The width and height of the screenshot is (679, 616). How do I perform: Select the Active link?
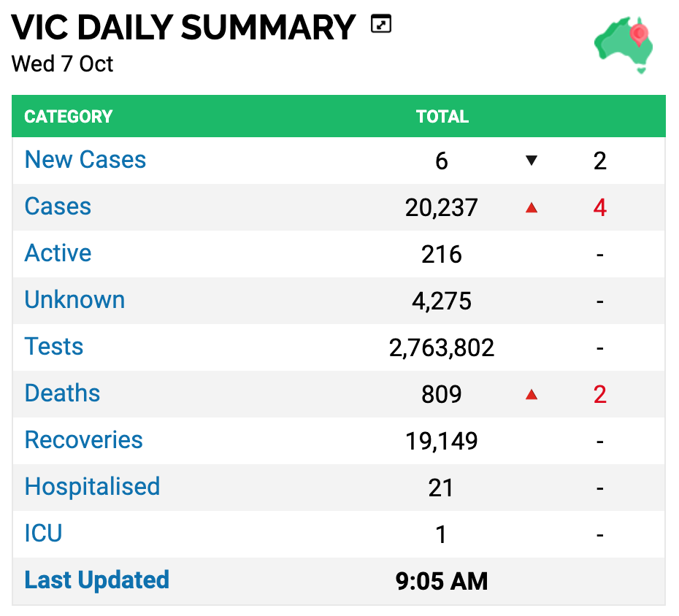58,253
